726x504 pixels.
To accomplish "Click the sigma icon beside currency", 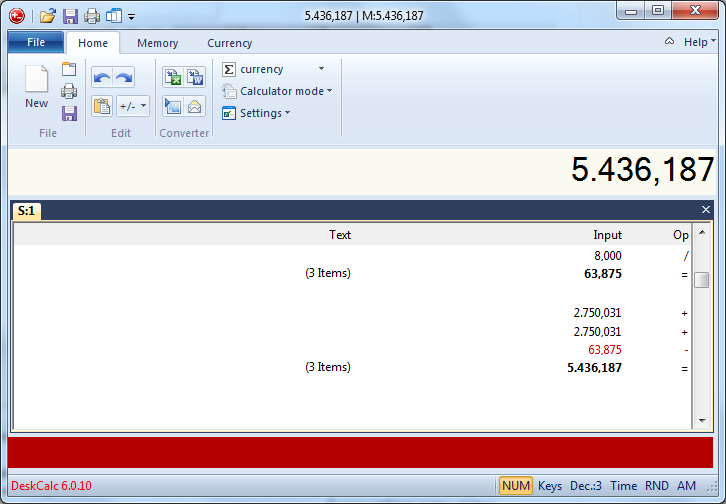I will (229, 69).
